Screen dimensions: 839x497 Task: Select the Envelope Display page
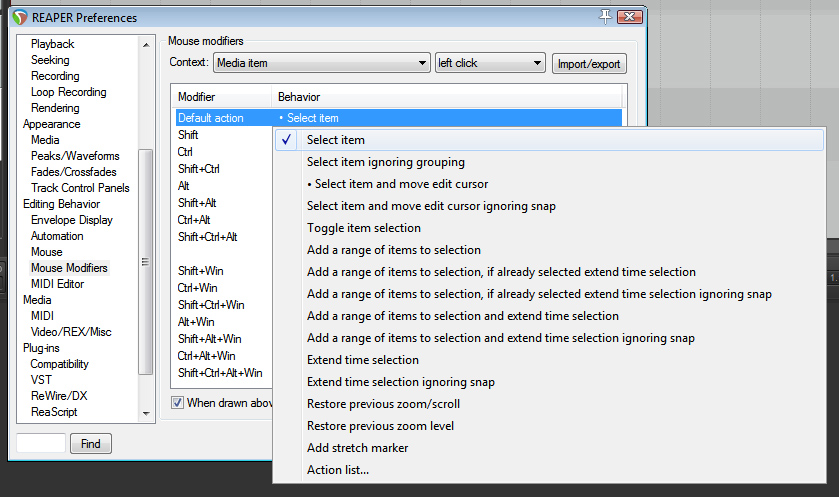coord(72,220)
